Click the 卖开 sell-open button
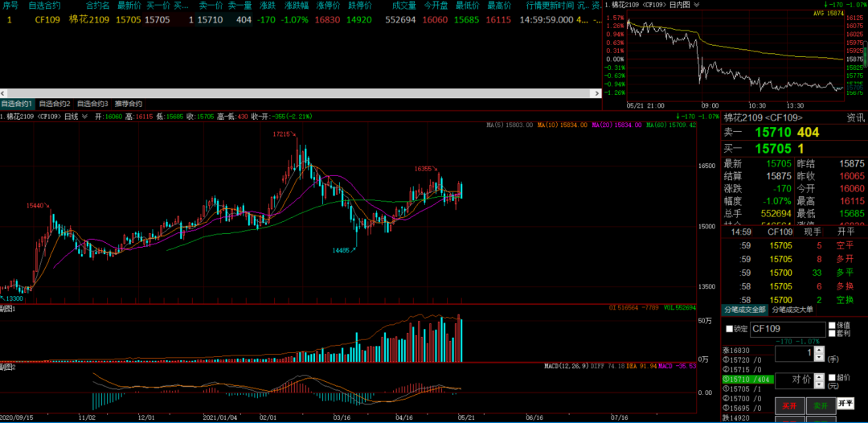The image size is (868, 423). [821, 406]
